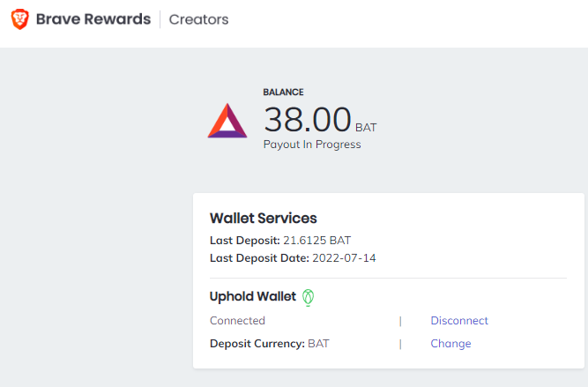
Task: Click the BAT unit beside the balance
Action: click(x=366, y=128)
